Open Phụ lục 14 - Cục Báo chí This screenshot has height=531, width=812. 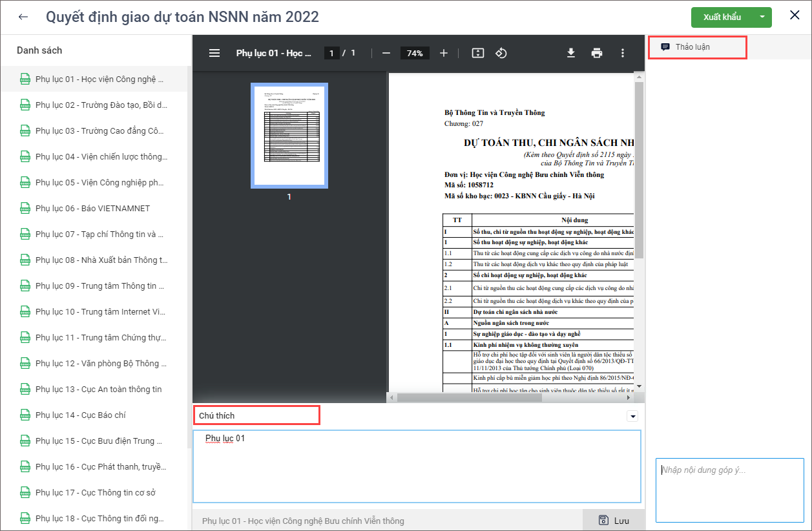[80, 415]
